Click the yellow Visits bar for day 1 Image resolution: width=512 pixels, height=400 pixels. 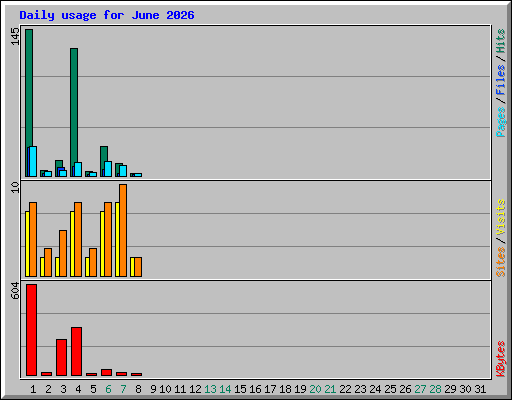click(27, 244)
